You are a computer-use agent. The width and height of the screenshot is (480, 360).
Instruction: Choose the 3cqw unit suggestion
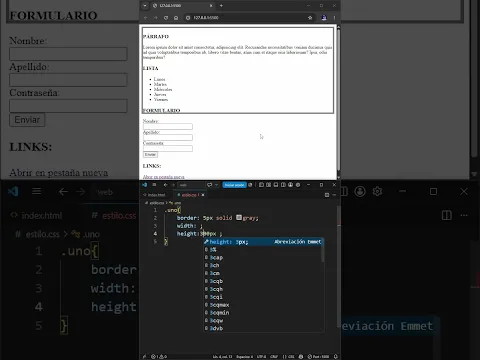[x=263, y=321]
